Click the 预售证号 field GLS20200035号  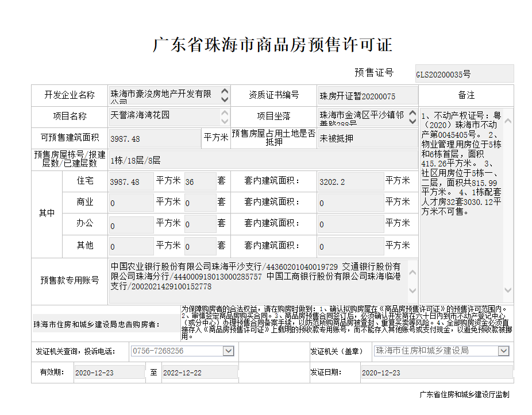pos(464,74)
